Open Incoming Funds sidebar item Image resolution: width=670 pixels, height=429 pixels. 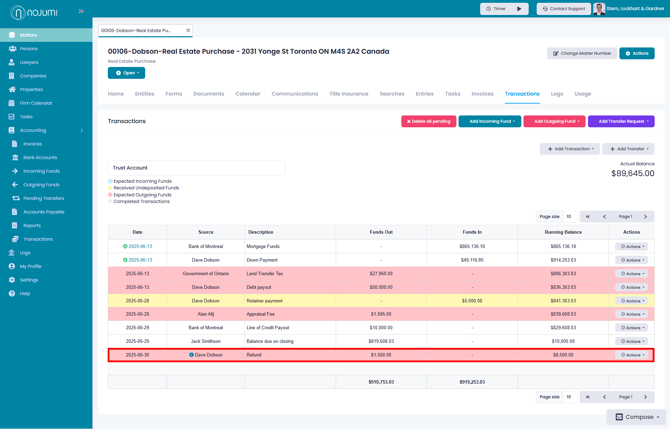coord(41,171)
